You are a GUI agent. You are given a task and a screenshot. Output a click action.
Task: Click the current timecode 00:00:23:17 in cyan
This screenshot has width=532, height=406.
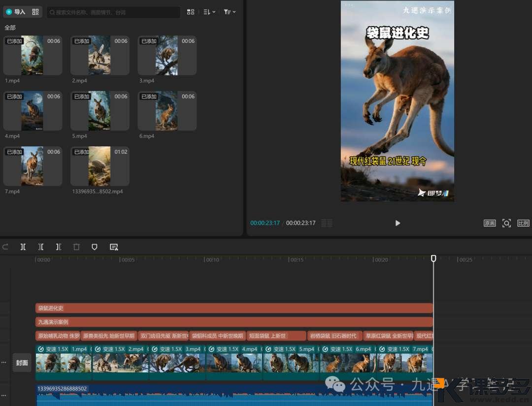(265, 223)
